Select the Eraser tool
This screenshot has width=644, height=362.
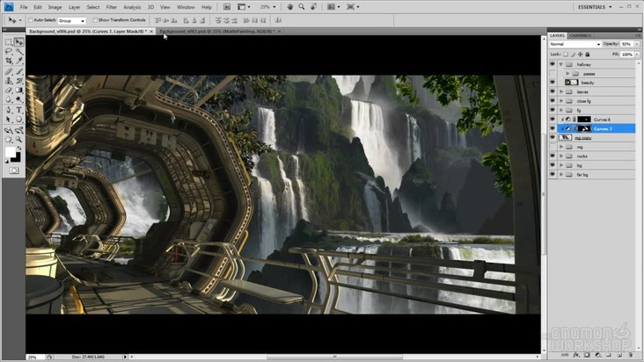pos(9,90)
